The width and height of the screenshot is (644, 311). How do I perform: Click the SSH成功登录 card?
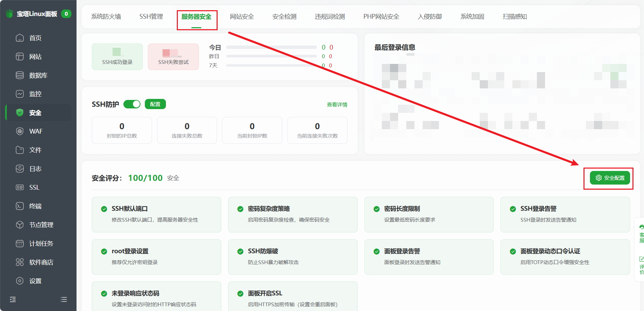point(117,57)
